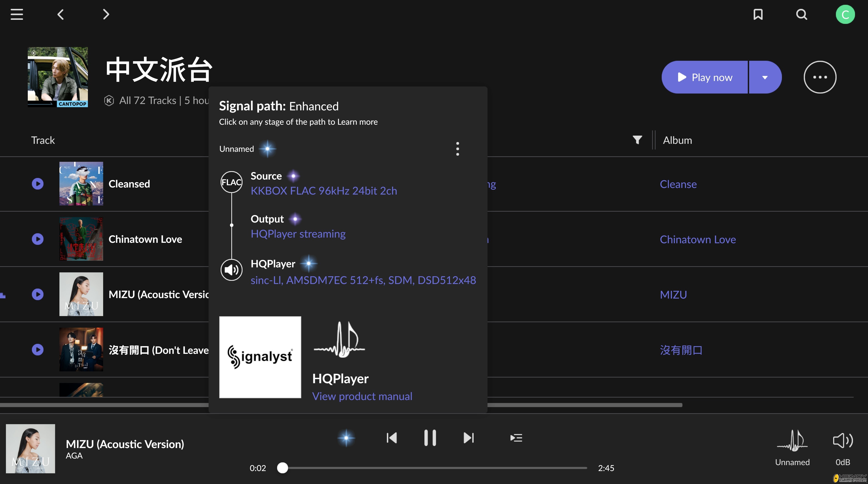Play the Chinatown Love track
The height and width of the screenshot is (484, 868).
pos(38,239)
